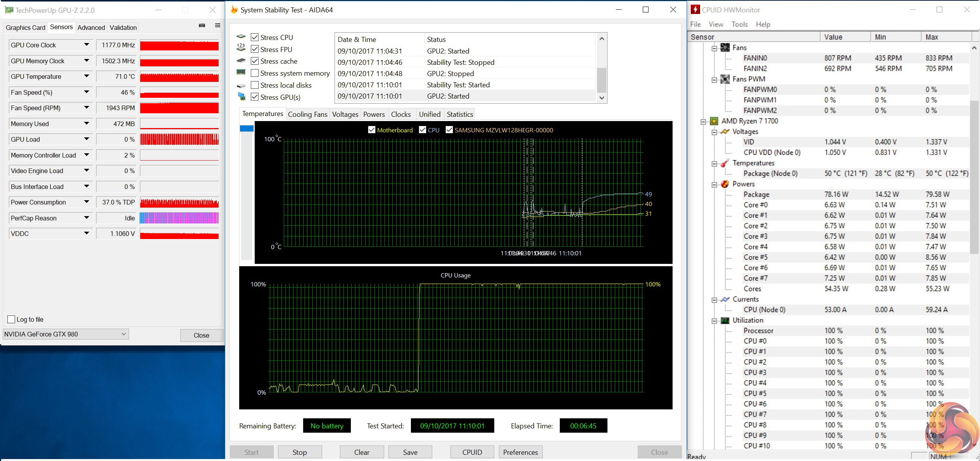Viewport: 980px width, 461px height.
Task: Toggle the Log to file checkbox
Action: tap(11, 319)
